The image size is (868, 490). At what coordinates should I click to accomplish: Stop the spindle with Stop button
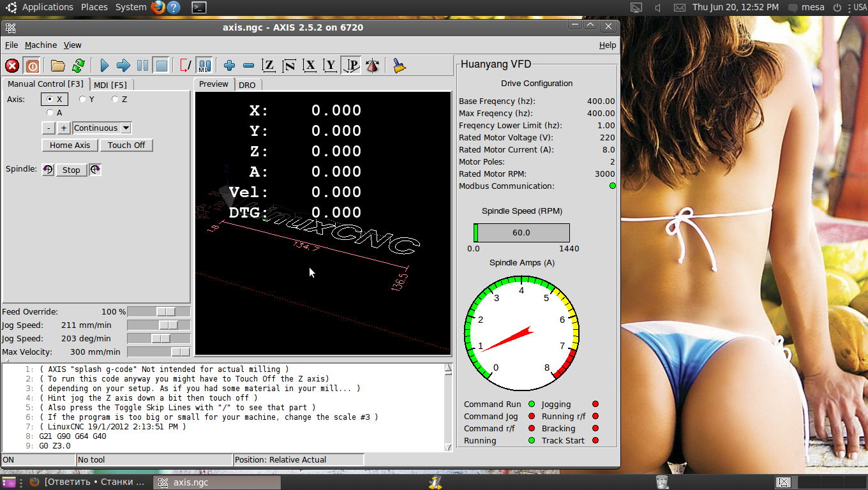(71, 170)
